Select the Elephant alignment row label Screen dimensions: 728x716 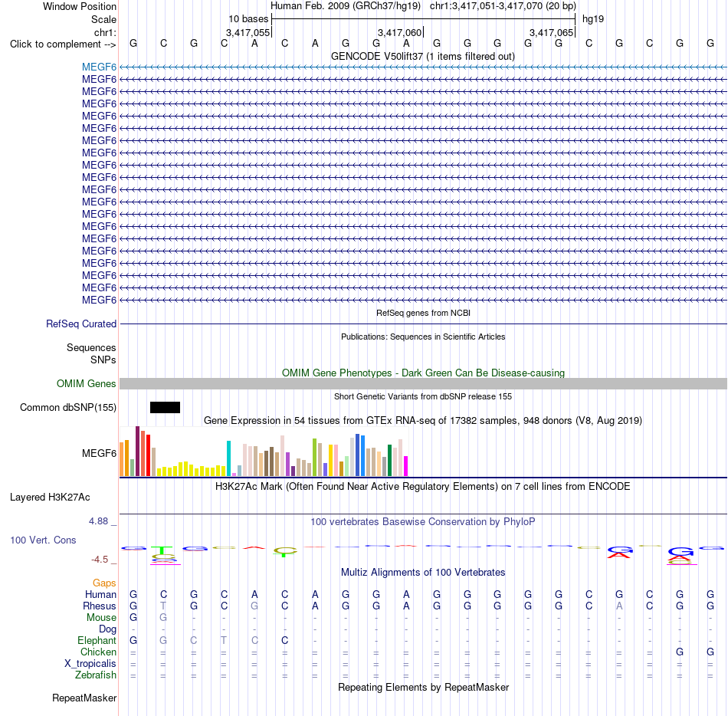tap(97, 640)
